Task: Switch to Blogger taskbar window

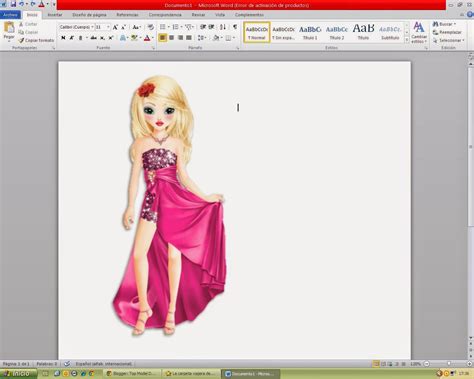Action: (x=132, y=374)
